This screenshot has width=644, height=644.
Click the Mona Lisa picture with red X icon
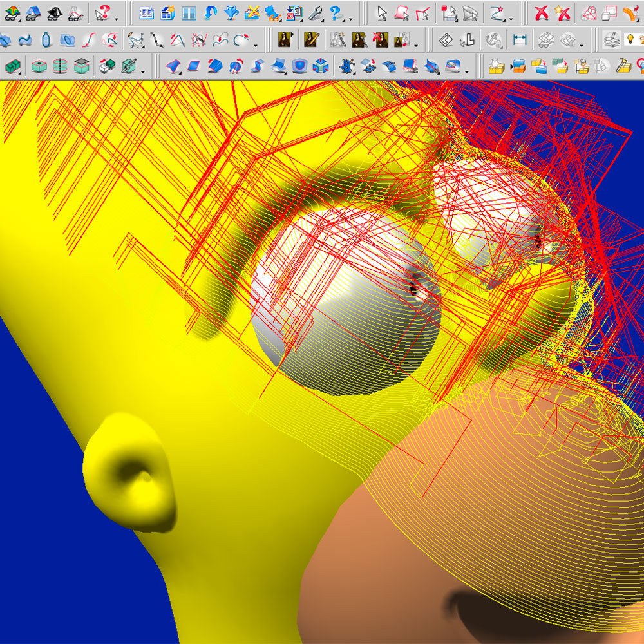point(381,40)
